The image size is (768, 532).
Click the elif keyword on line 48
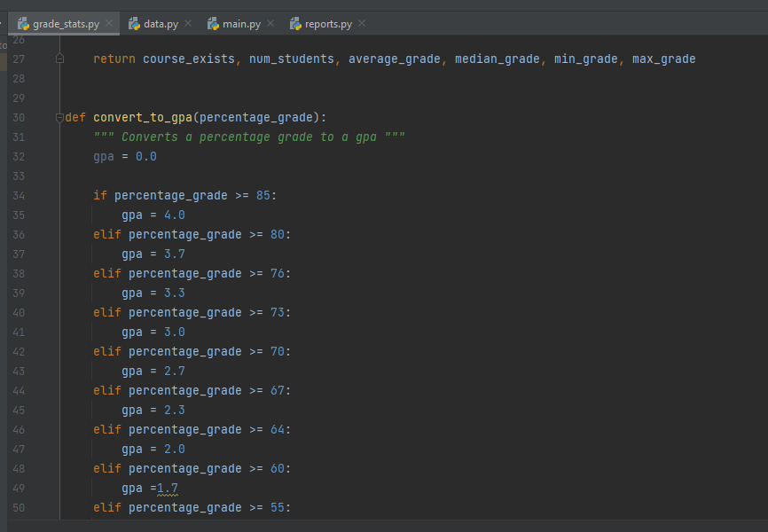[x=106, y=469]
